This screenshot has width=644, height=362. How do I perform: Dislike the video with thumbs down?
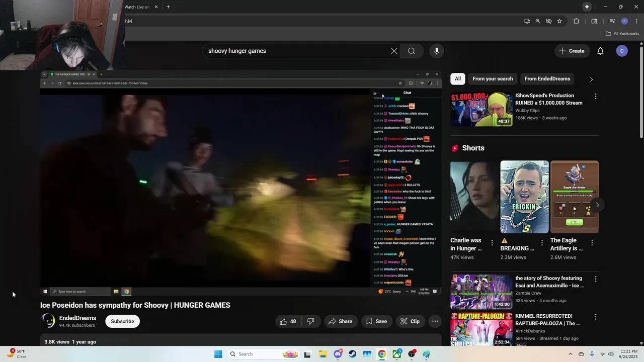[311, 321]
